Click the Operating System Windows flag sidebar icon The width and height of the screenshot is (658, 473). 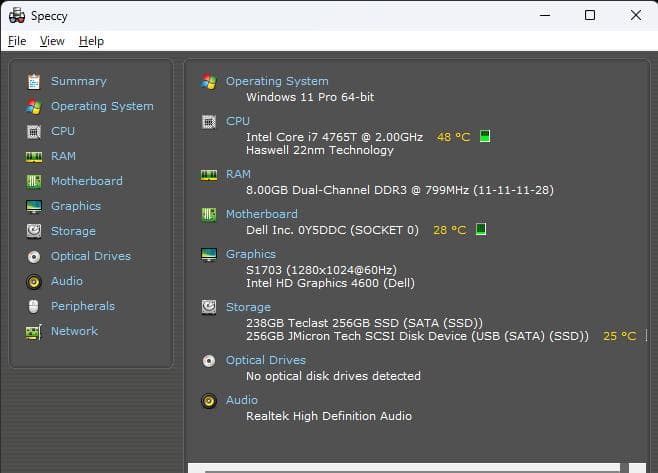click(x=34, y=106)
